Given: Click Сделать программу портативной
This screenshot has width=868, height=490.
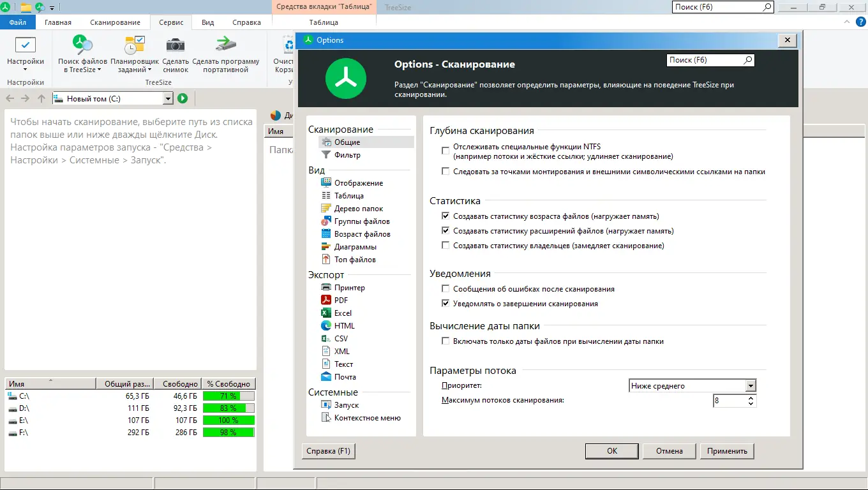Looking at the screenshot, I should (226, 54).
